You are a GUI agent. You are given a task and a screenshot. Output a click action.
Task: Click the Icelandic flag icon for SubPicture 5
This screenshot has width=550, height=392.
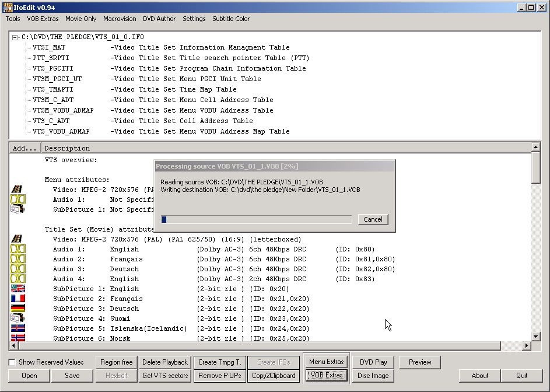[18, 328]
